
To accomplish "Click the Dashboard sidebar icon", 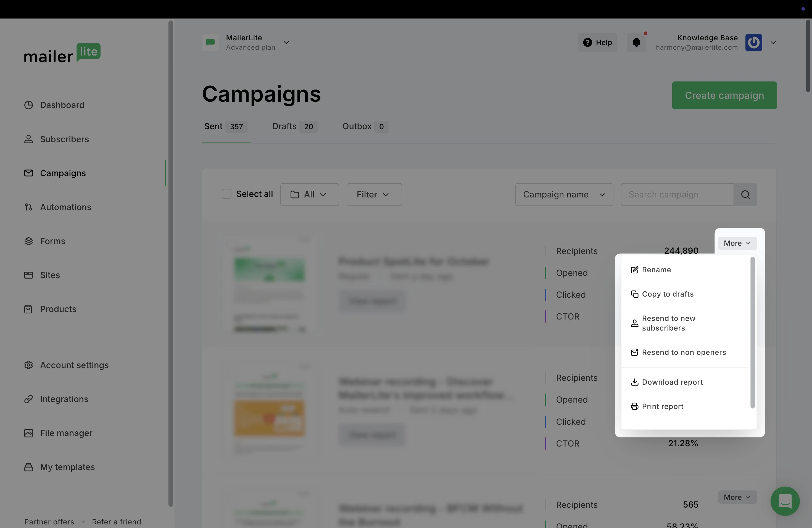I will [x=29, y=105].
